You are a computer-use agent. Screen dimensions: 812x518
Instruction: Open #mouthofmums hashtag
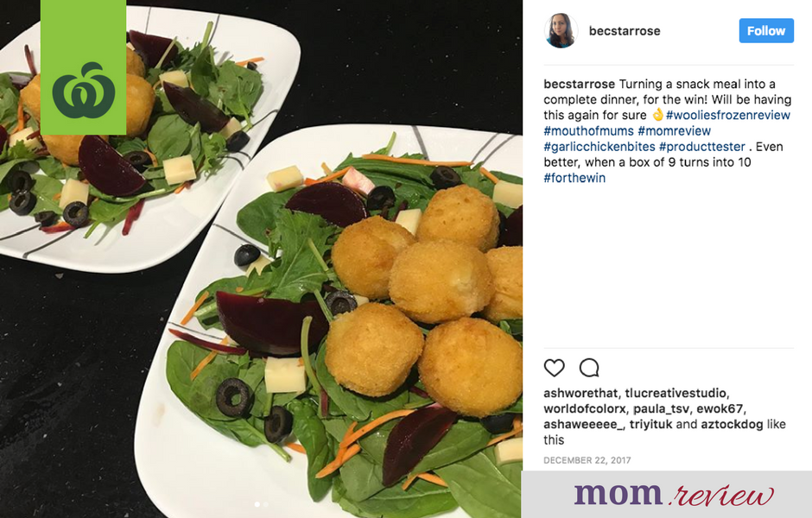point(588,131)
